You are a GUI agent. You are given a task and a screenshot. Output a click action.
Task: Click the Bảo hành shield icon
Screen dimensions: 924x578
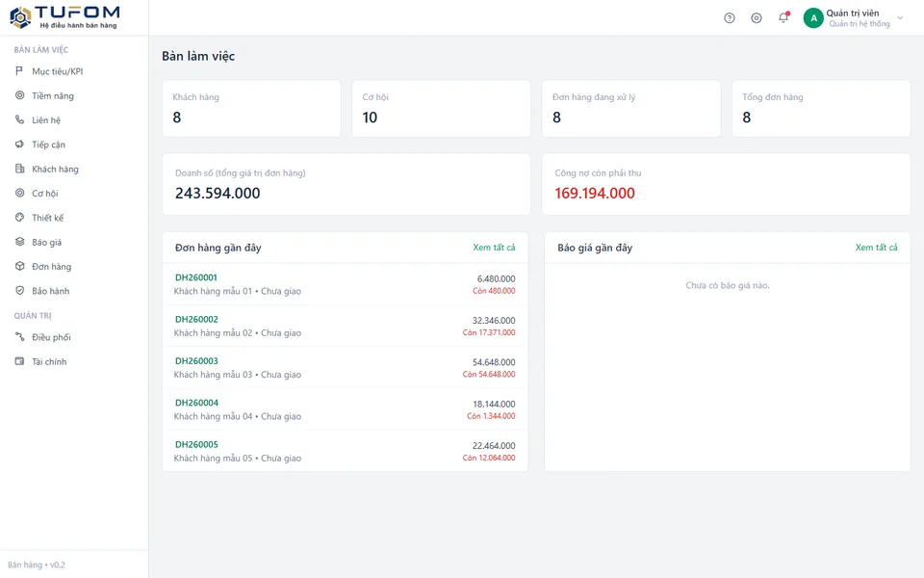19,291
